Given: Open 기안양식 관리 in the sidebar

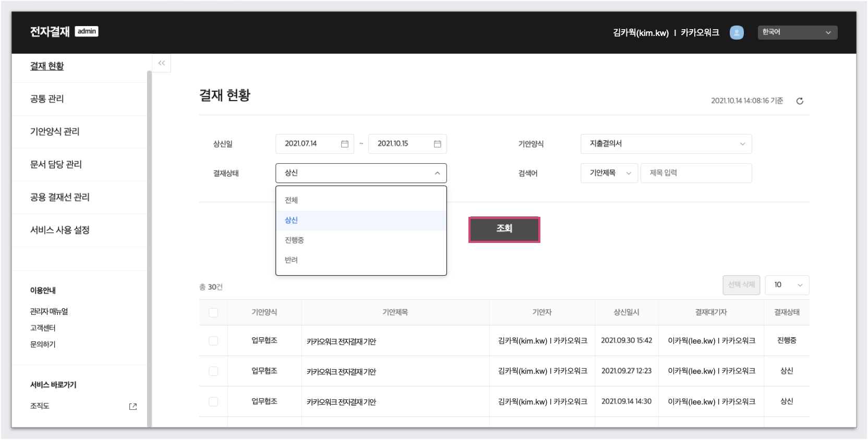Looking at the screenshot, I should click(55, 132).
